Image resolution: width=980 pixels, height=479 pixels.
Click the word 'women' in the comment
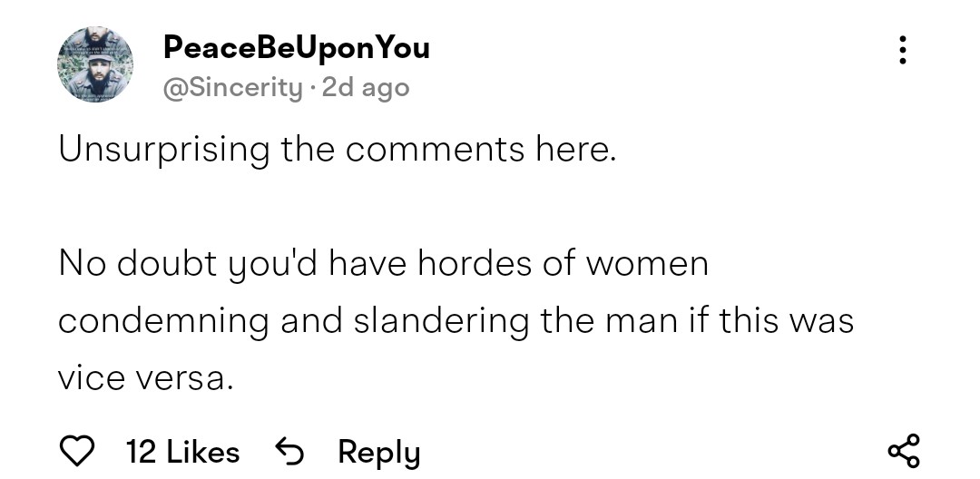pos(646,265)
